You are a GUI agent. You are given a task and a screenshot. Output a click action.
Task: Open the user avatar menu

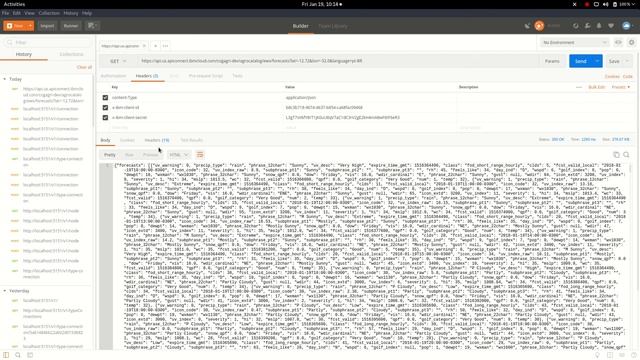click(628, 26)
